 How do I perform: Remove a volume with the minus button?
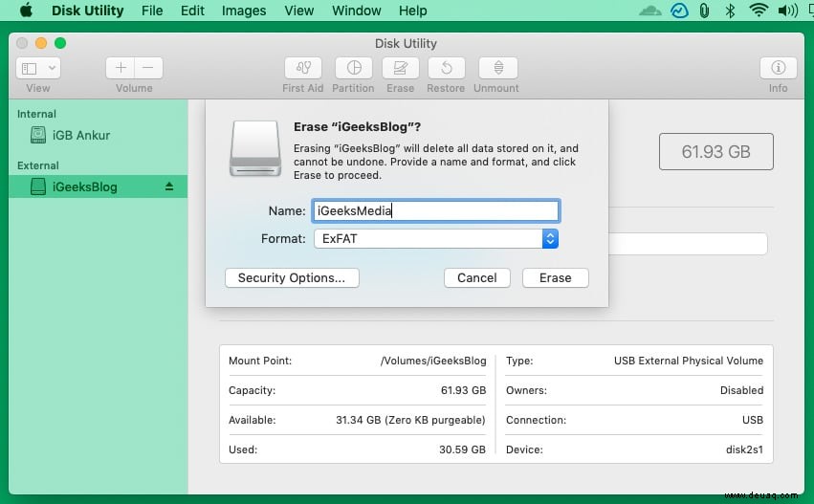148,68
